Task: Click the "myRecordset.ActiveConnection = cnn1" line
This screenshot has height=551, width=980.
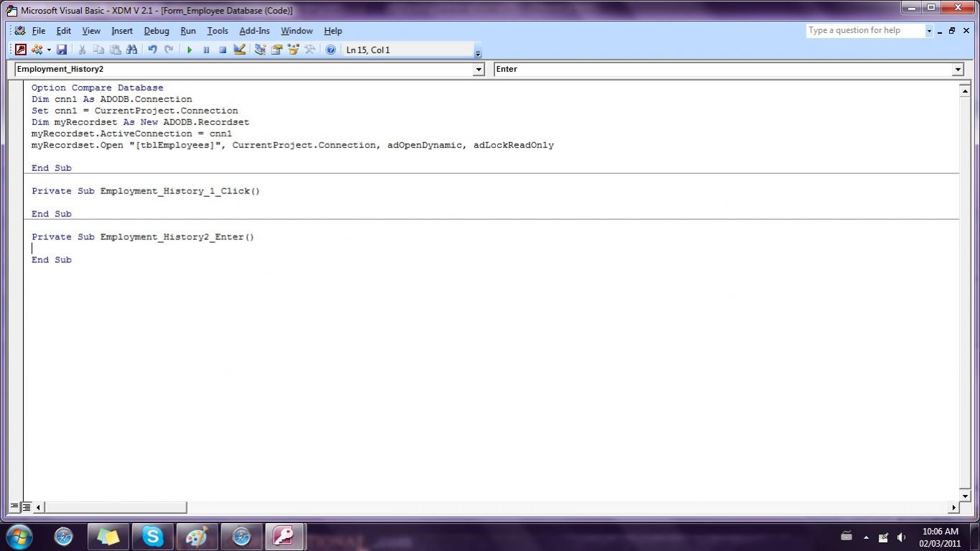Action: point(131,134)
